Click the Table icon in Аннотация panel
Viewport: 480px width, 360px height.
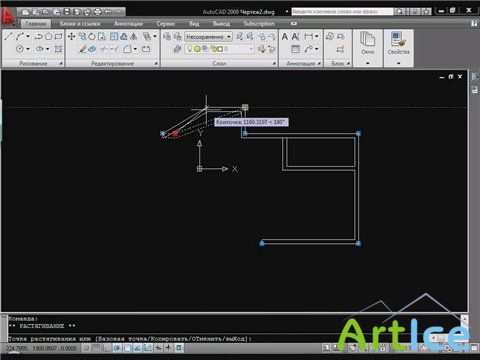[x=295, y=49]
